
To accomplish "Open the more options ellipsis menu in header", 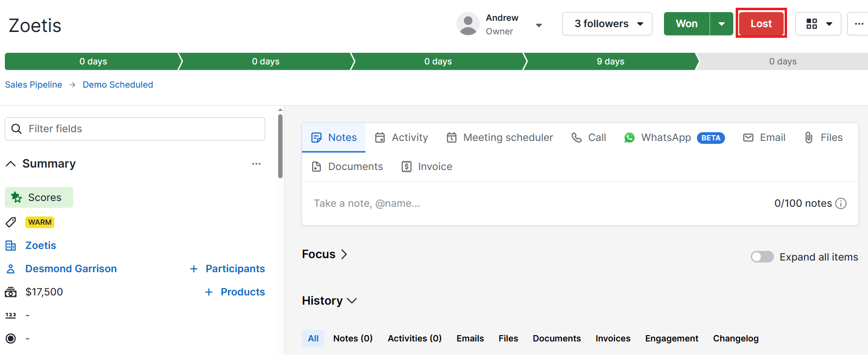I will (859, 24).
